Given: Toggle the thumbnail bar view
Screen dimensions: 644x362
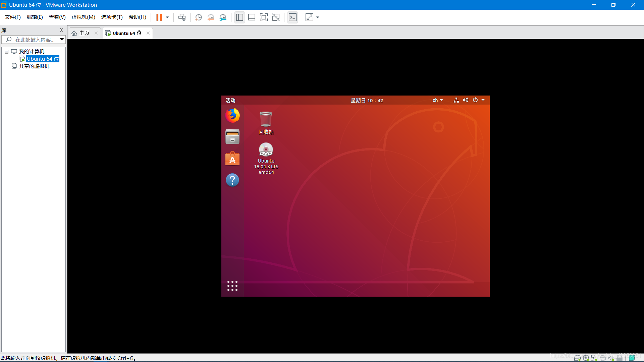Looking at the screenshot, I should click(252, 17).
